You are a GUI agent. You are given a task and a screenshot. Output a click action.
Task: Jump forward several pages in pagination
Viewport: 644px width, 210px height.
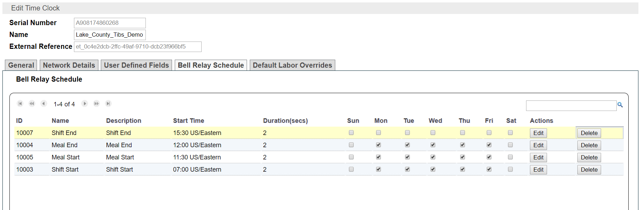pyautogui.click(x=97, y=104)
